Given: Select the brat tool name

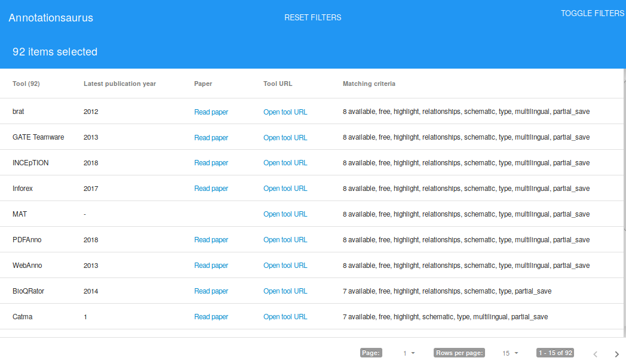Looking at the screenshot, I should [18, 112].
